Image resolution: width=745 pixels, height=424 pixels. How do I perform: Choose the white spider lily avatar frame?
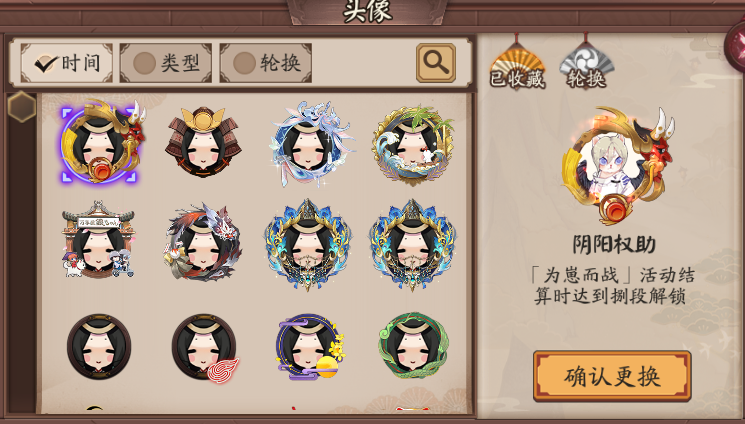(311, 143)
